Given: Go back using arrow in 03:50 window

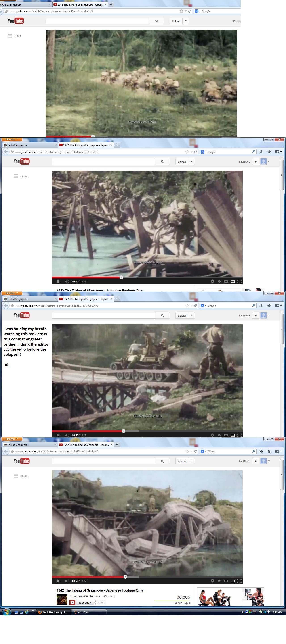Looking at the screenshot, I should tap(6, 306).
